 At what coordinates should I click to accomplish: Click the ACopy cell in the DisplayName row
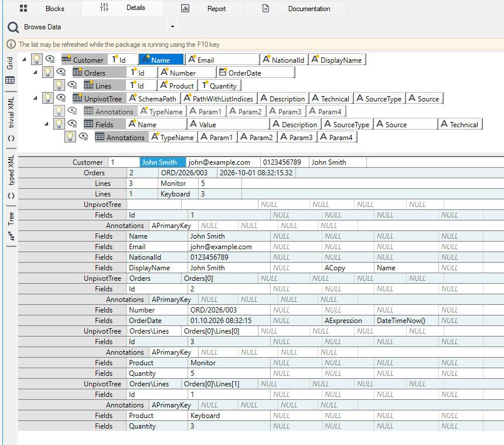click(348, 268)
